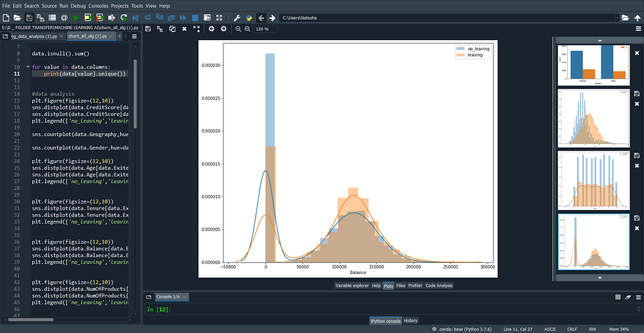This screenshot has width=644, height=333.
Task: Switch to Variable explorer pane
Action: click(352, 285)
